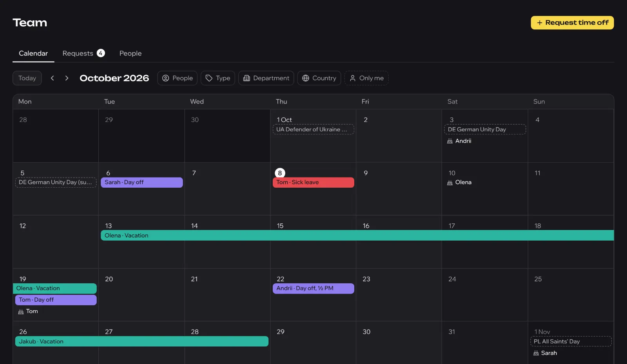Toggle the Only me filter
Screen dimensions: 627x364
[366, 78]
